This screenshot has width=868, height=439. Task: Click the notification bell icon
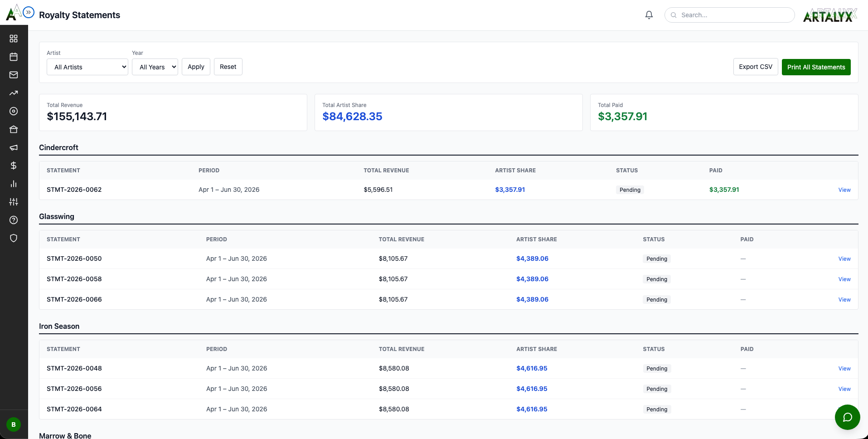click(649, 15)
